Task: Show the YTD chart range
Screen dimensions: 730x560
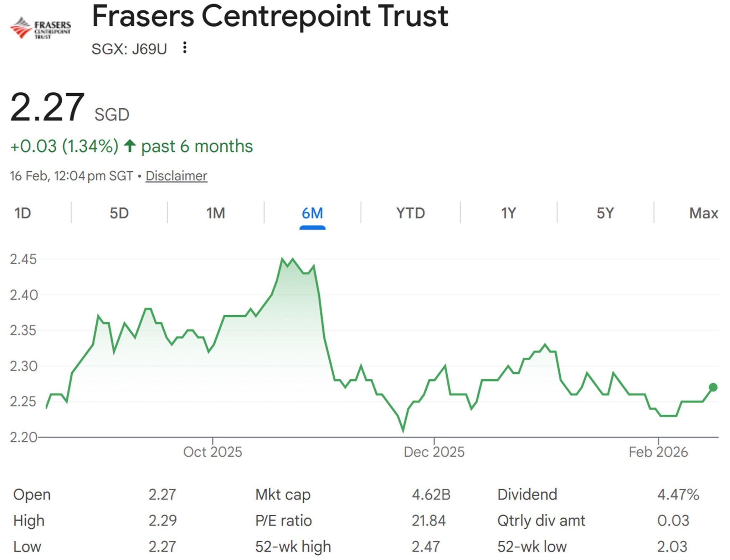Action: coord(410,213)
